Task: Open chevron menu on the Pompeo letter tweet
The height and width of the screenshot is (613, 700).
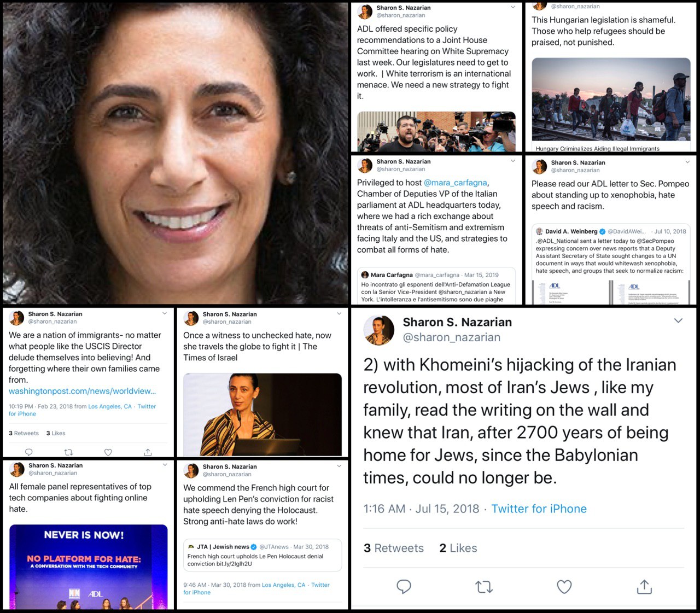Action: tap(687, 162)
